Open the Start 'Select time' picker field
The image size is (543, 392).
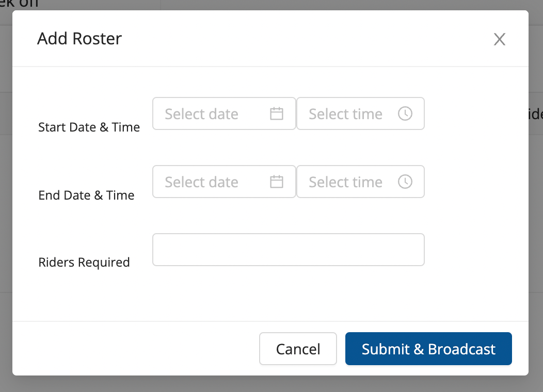point(346,114)
